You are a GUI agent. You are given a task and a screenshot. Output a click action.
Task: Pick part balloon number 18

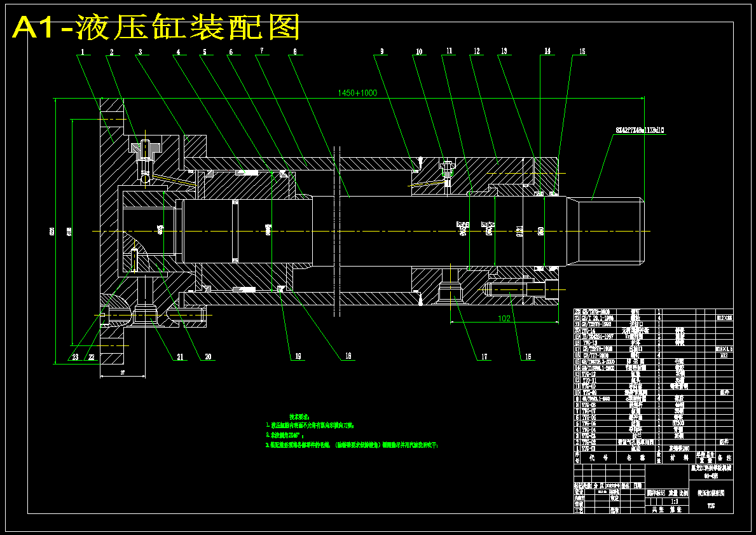tap(348, 356)
